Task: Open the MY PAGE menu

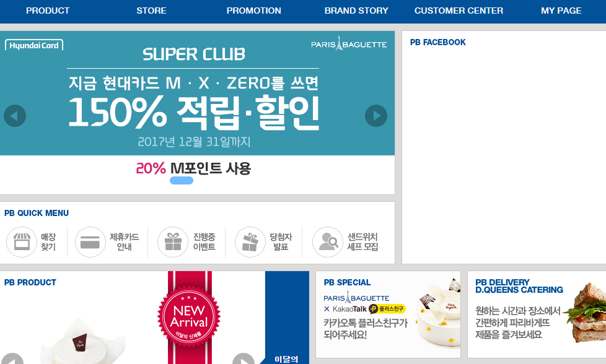Action: (x=561, y=11)
